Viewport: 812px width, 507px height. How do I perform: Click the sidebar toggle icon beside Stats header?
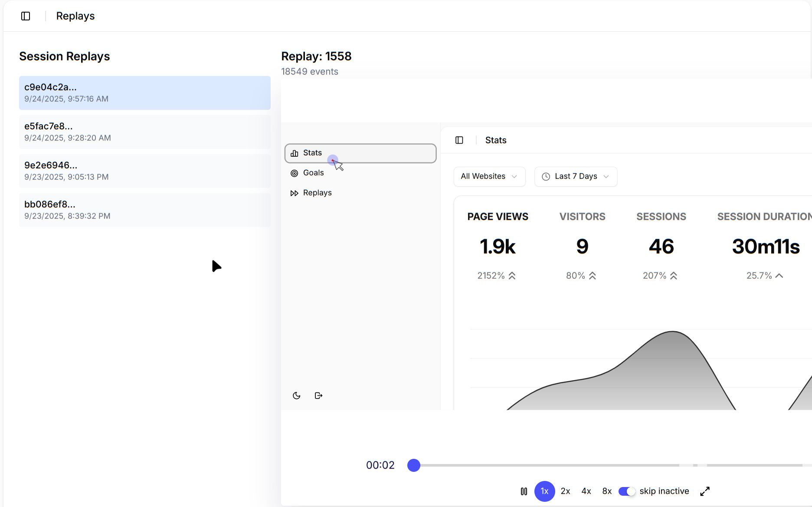[x=459, y=140]
